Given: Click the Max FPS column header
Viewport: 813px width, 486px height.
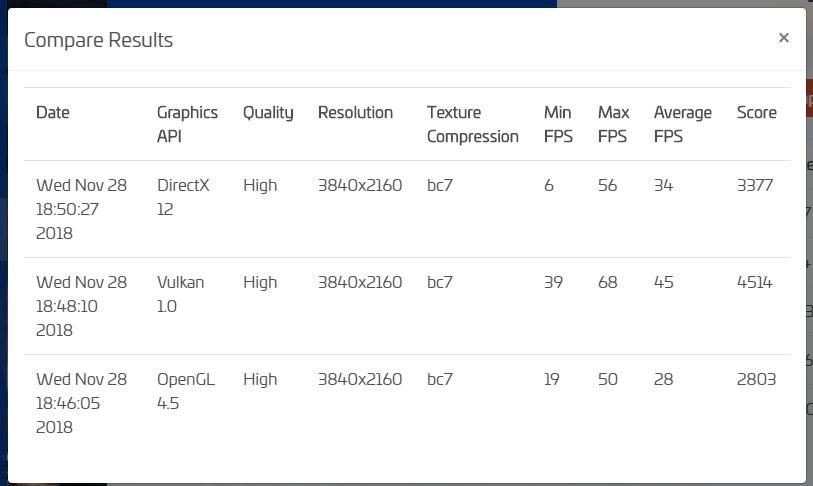Looking at the screenshot, I should (613, 124).
